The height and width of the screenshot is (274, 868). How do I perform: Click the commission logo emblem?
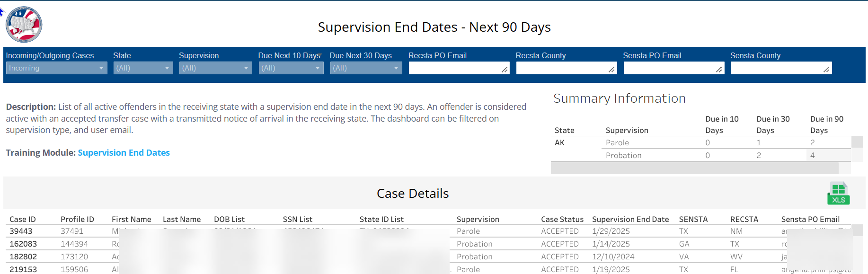[x=24, y=25]
